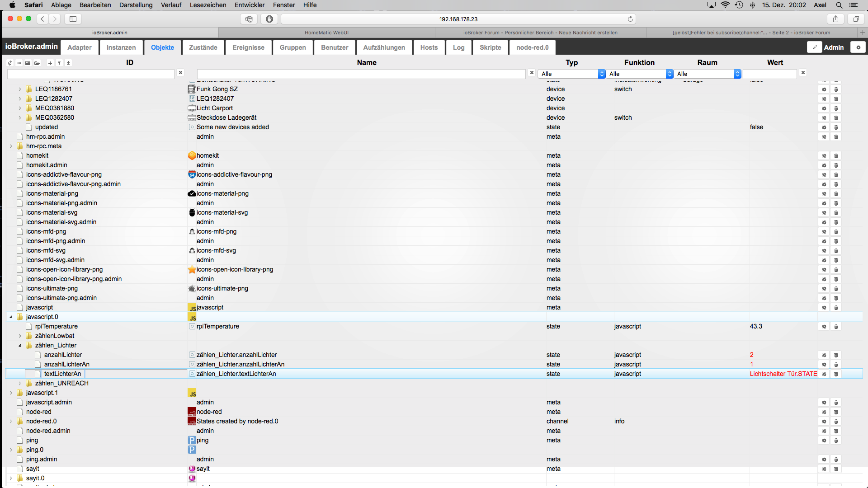Viewport: 868px width, 488px height.
Task: Collapse all folders in the tree toolbar
Action: (x=28, y=63)
